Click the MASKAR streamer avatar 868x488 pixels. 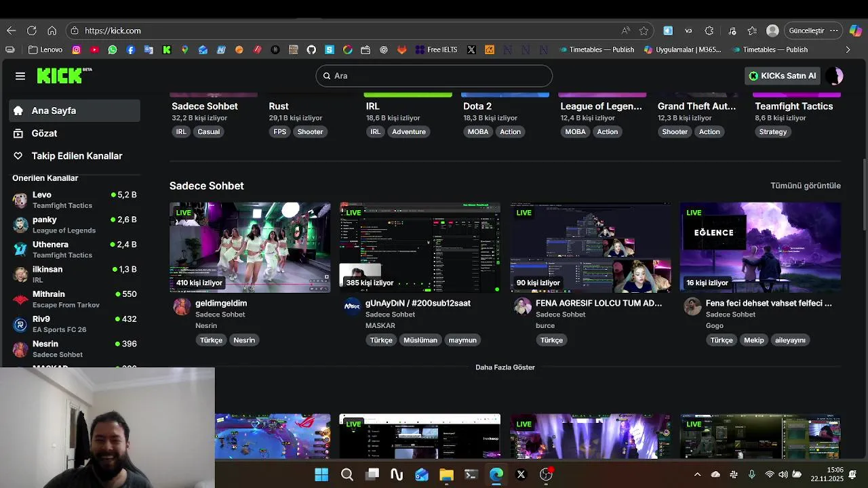point(352,306)
